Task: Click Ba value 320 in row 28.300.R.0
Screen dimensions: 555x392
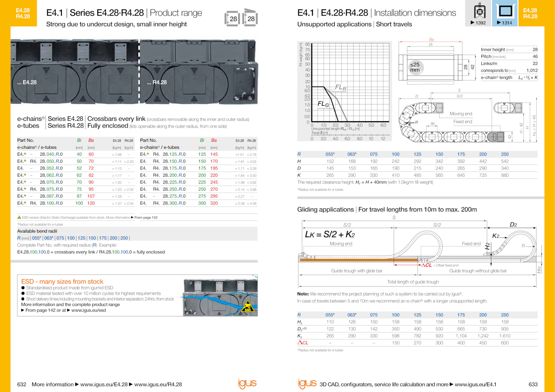Action: click(x=214, y=203)
